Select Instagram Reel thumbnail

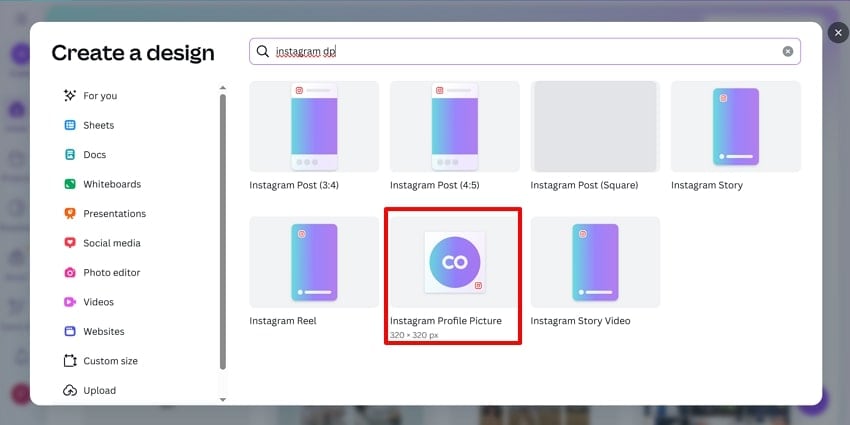(314, 262)
